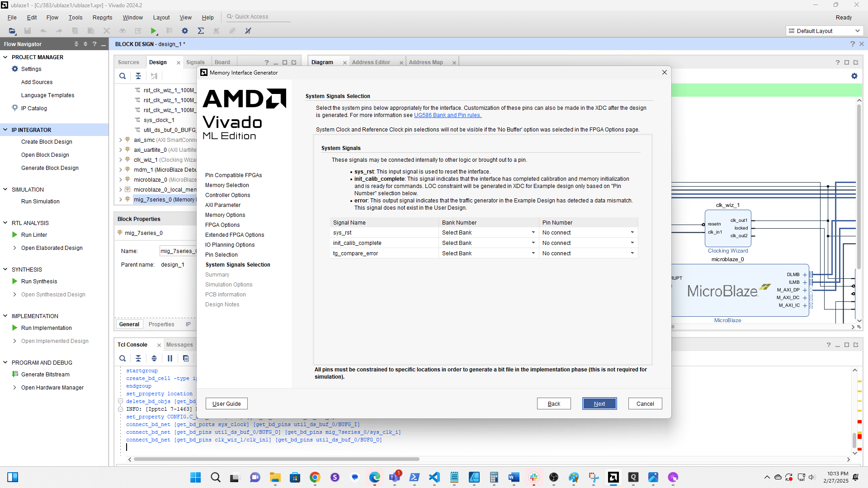Click the green Run toolbar icon
868x488 pixels.
pyautogui.click(x=154, y=31)
